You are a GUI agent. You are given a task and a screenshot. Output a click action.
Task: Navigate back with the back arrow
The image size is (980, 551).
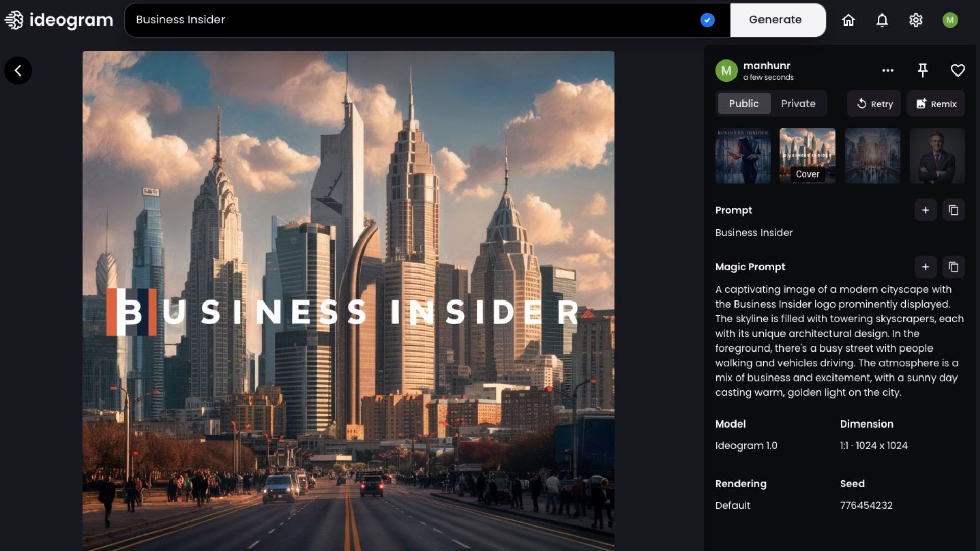click(18, 70)
